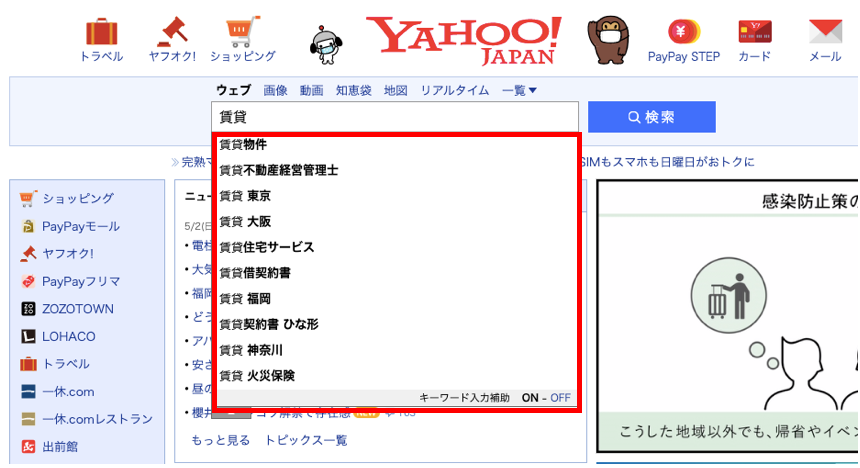Click the sidebar ヤフオク! gavel icon
Screen dimensions: 860x468
pos(28,253)
